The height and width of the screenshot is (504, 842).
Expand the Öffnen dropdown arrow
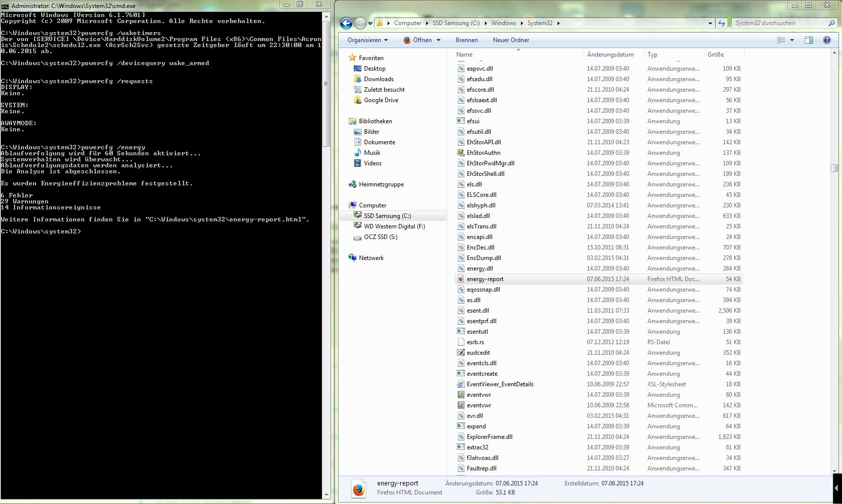pyautogui.click(x=438, y=40)
